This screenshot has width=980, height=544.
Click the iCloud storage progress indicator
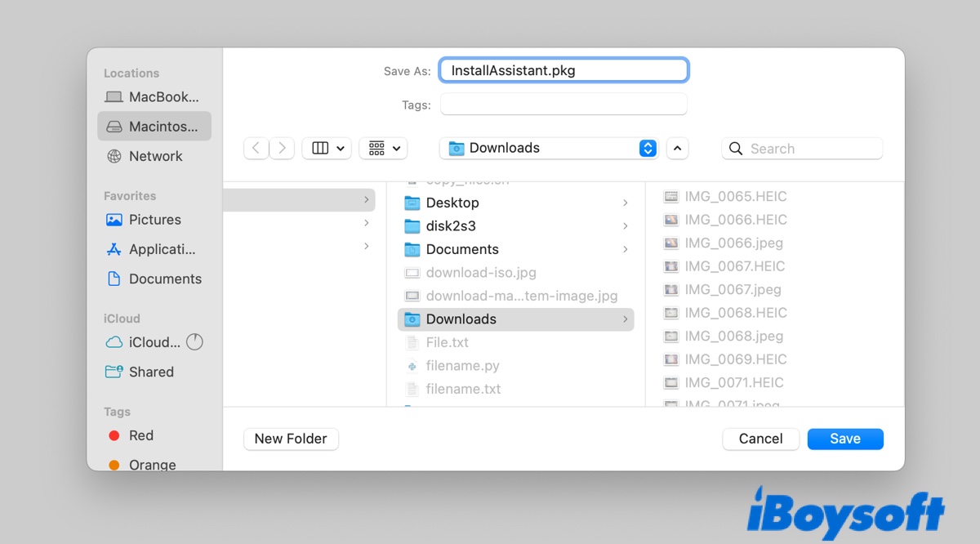click(x=194, y=342)
